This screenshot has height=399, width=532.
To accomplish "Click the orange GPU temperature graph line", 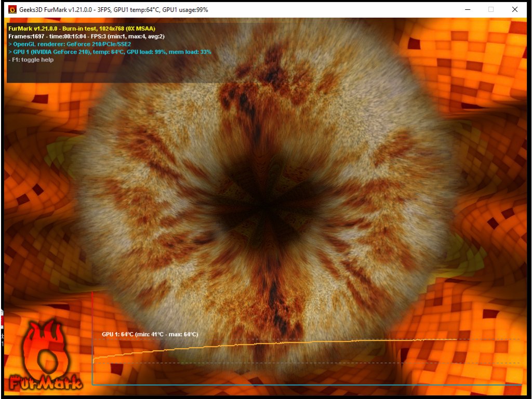I will point(275,344).
